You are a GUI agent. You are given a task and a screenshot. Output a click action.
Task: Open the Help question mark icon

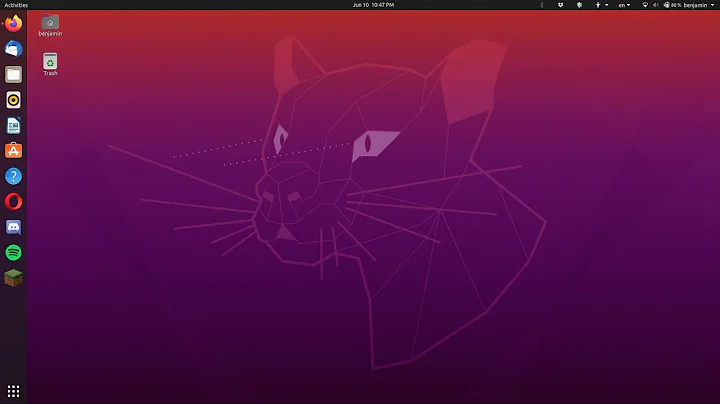[x=13, y=176]
